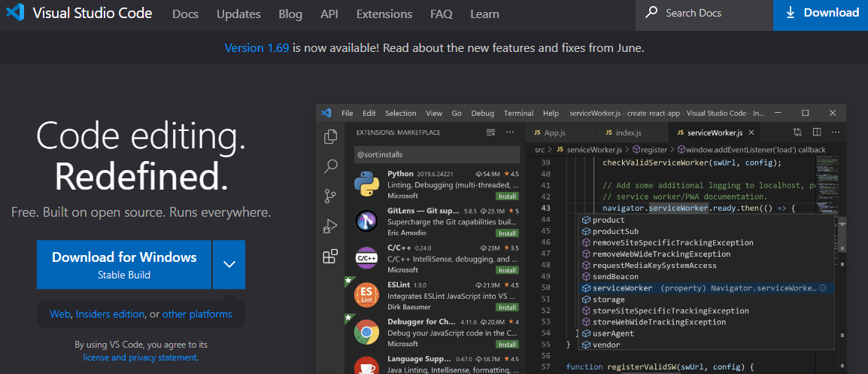Open the Explorer files icon in activity bar

(329, 136)
